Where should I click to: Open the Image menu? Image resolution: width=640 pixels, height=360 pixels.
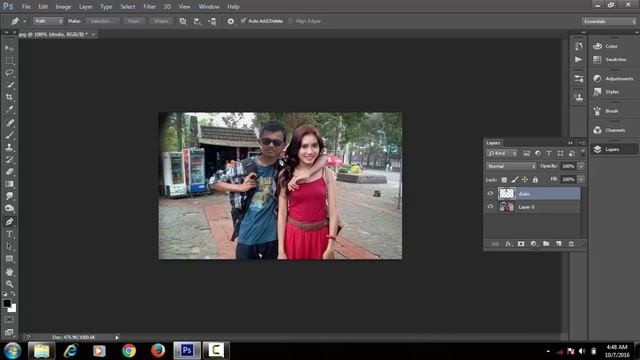[63, 7]
